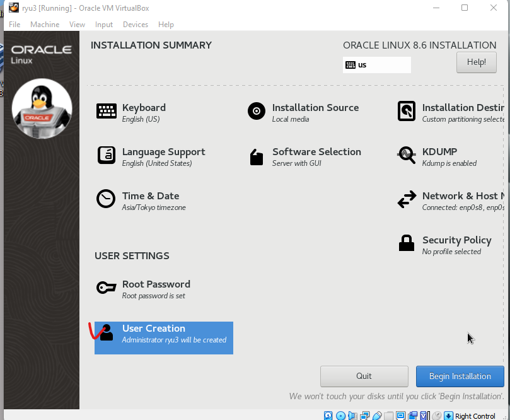The height and width of the screenshot is (420, 510).
Task: Click the shared folders status bar icon
Action: click(389, 416)
